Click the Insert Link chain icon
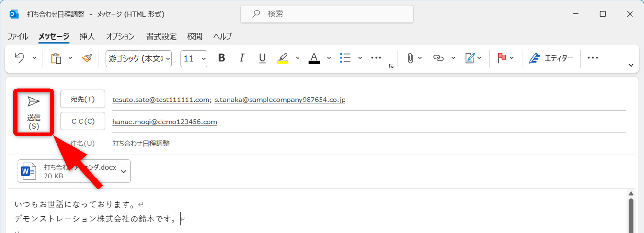Screen dimensions: 644x233 (x=438, y=58)
